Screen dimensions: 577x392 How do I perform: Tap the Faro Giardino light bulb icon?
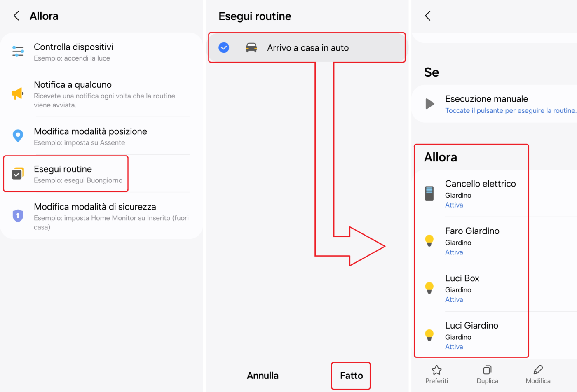pyautogui.click(x=429, y=240)
